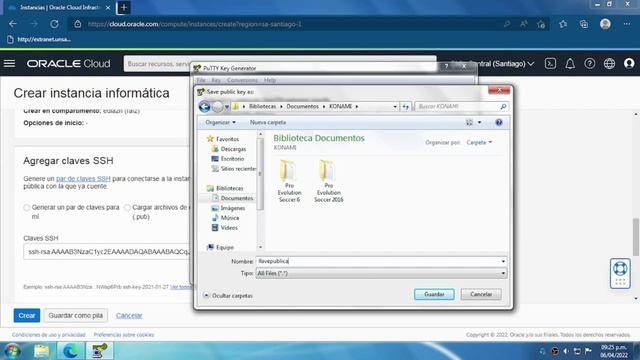
Task: Open Oracle Cloud notifications bell
Action: coord(570,64)
